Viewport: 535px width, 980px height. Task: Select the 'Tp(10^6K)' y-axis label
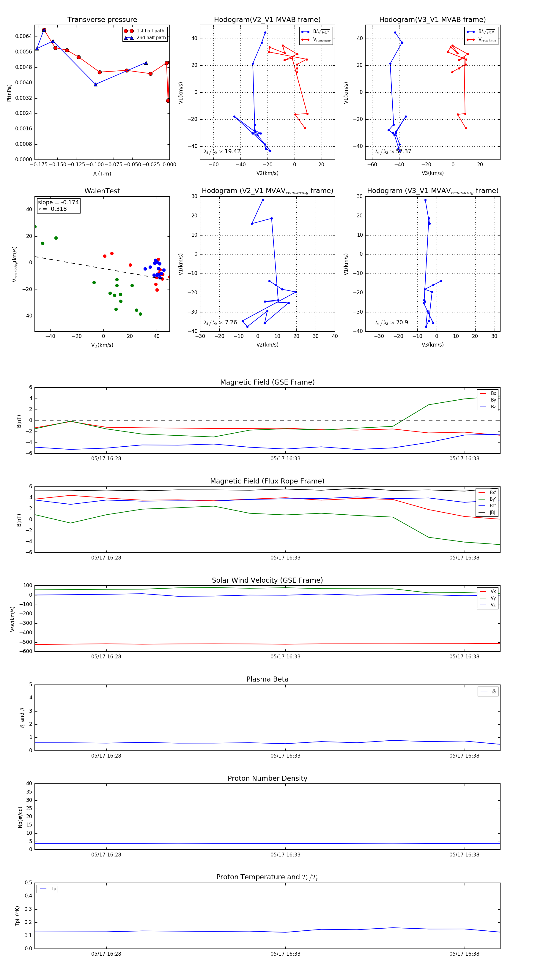pos(17,916)
